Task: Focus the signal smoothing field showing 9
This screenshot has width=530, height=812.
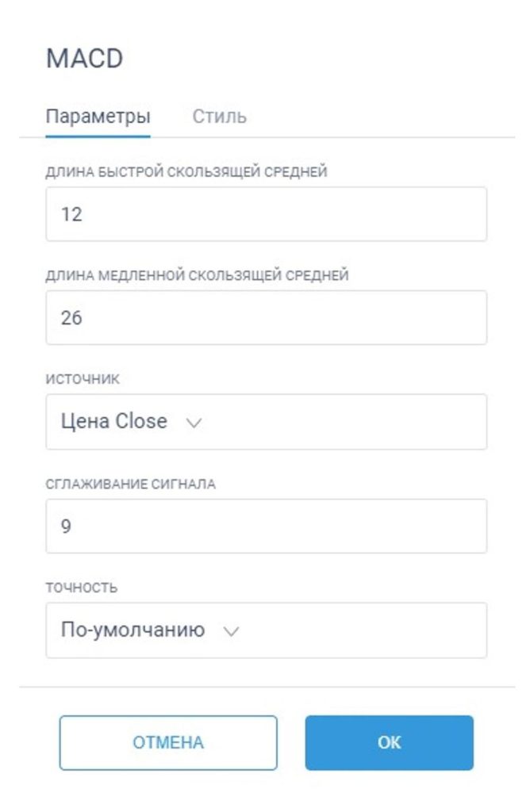Action: click(x=266, y=526)
